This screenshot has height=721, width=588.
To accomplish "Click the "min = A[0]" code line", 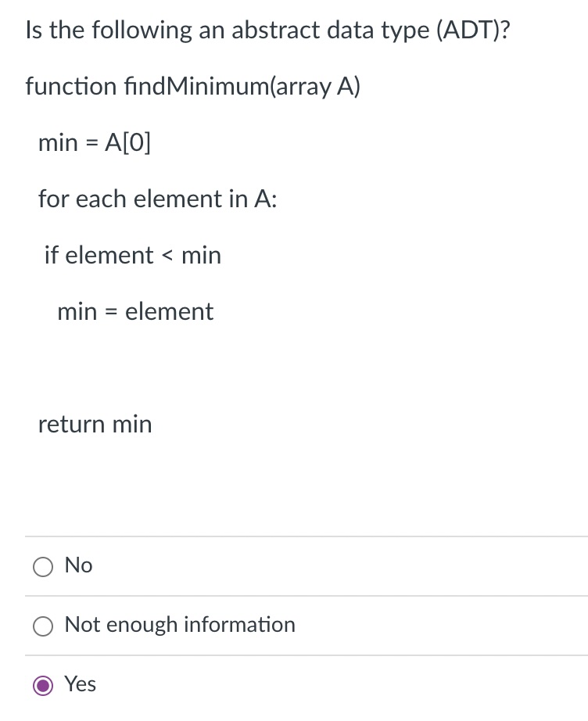I will 95,142.
